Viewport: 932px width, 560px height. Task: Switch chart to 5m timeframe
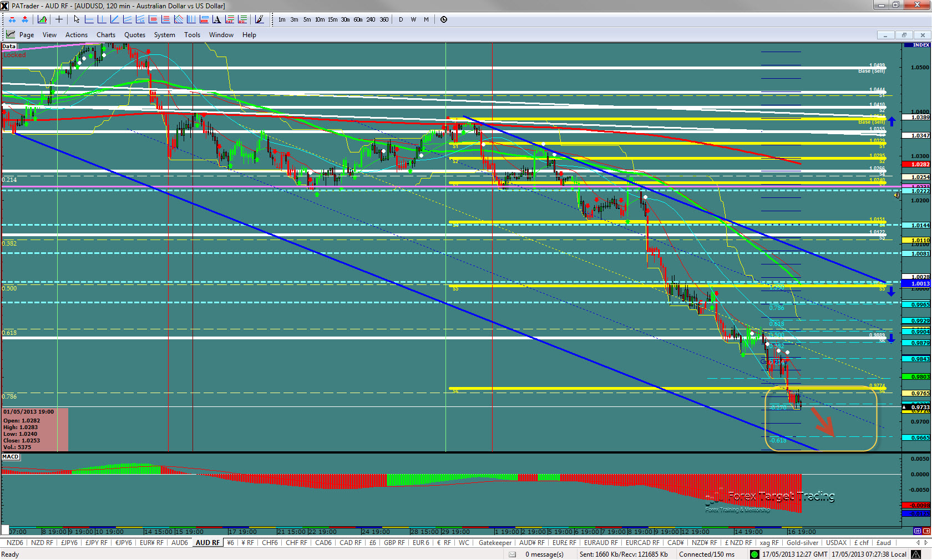pyautogui.click(x=307, y=19)
